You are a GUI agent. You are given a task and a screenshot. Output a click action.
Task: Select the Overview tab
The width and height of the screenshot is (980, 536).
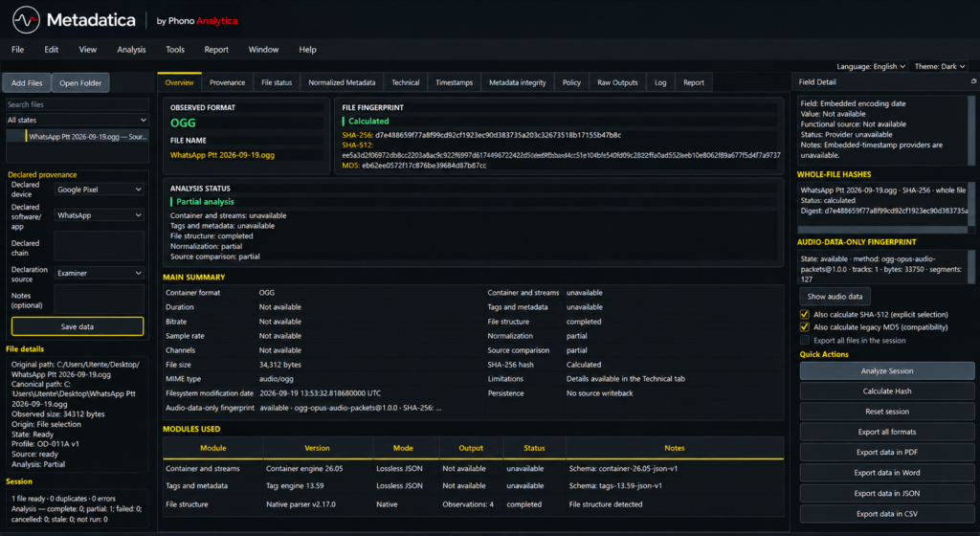pos(179,82)
